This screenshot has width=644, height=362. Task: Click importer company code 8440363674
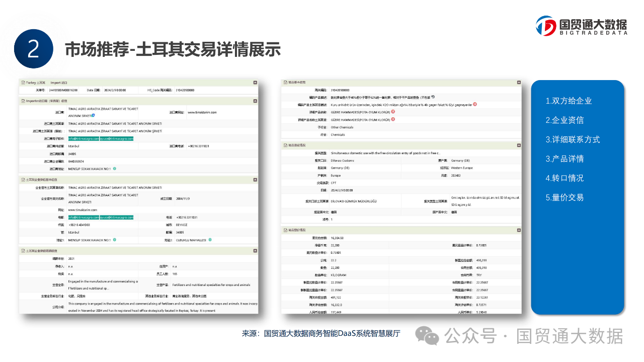[77, 161]
